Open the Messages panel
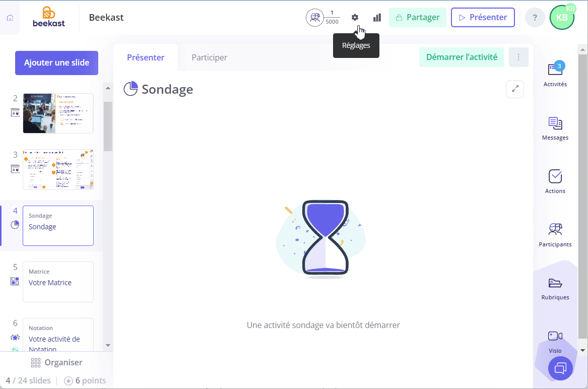Image resolution: width=588 pixels, height=389 pixels. click(555, 128)
